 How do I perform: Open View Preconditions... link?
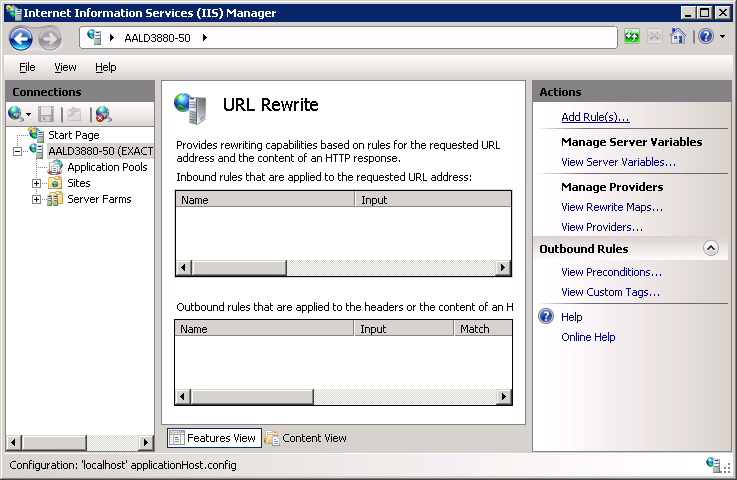pos(612,272)
